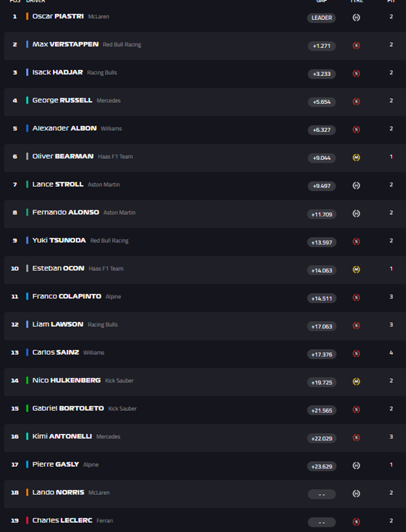Click Hulkenberg's medium tyre icon
Viewport: 406px width, 532px height.
pos(356,382)
